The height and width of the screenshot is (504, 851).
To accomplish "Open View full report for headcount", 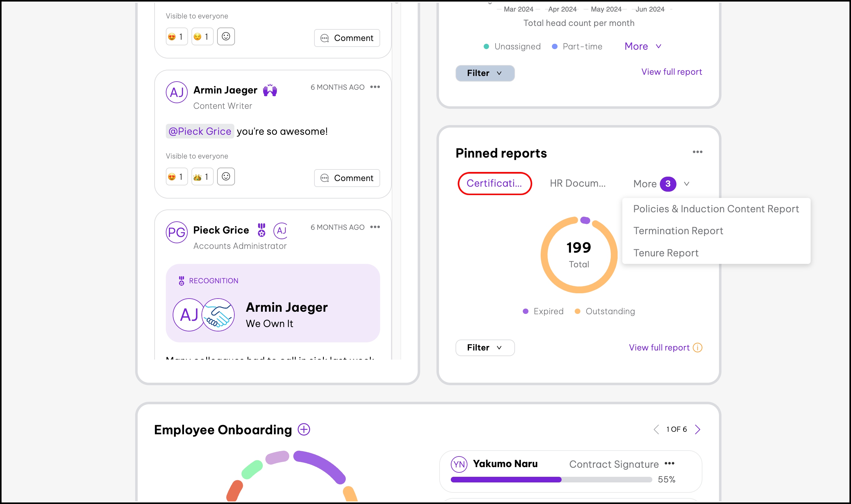I will [x=671, y=72].
